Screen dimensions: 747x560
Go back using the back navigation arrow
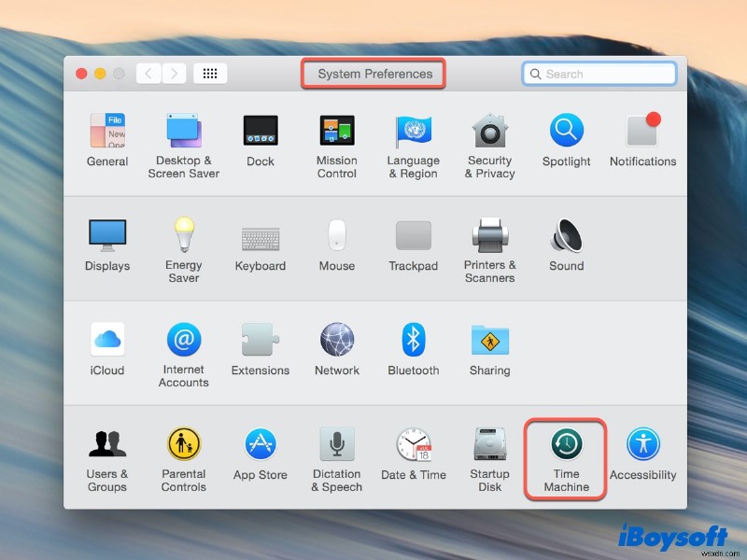148,73
